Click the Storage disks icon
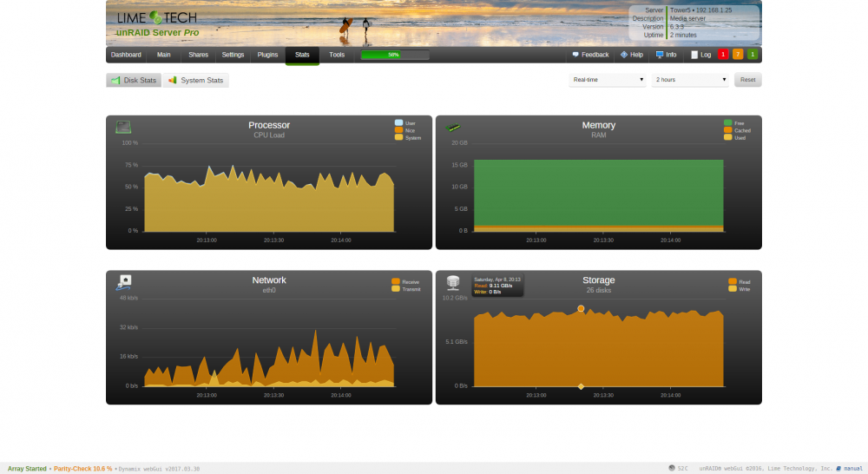The image size is (868, 474). 453,283
